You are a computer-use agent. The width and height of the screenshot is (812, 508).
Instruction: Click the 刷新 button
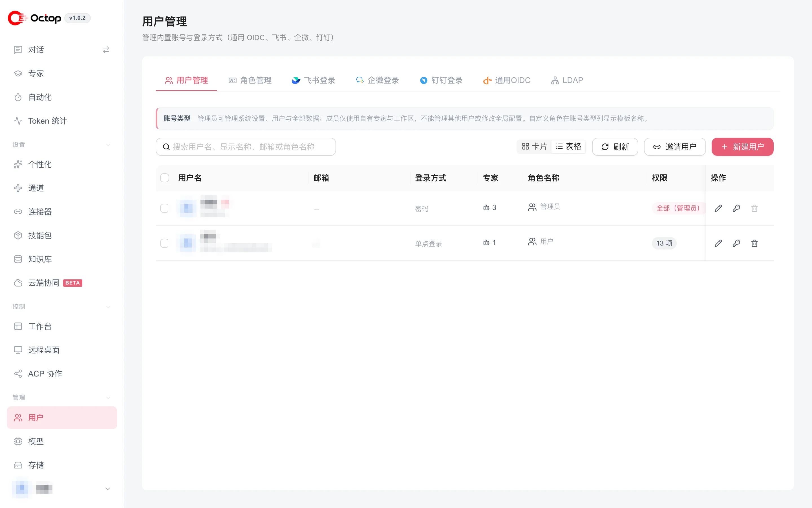[615, 147]
